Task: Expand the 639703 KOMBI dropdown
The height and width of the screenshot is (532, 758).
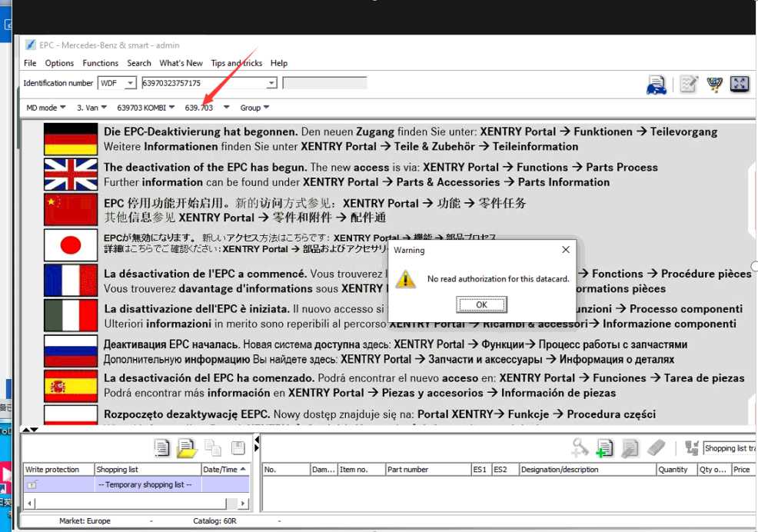Action: click(146, 108)
